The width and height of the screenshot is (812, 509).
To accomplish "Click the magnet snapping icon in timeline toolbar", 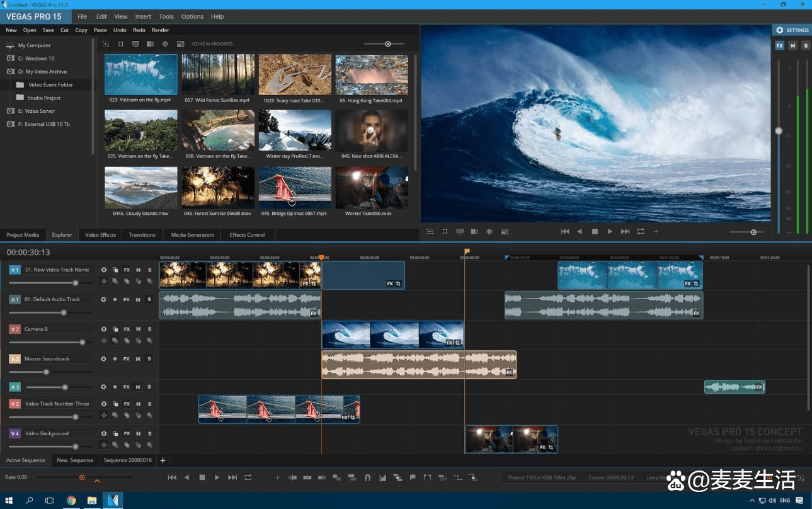I will point(367,478).
